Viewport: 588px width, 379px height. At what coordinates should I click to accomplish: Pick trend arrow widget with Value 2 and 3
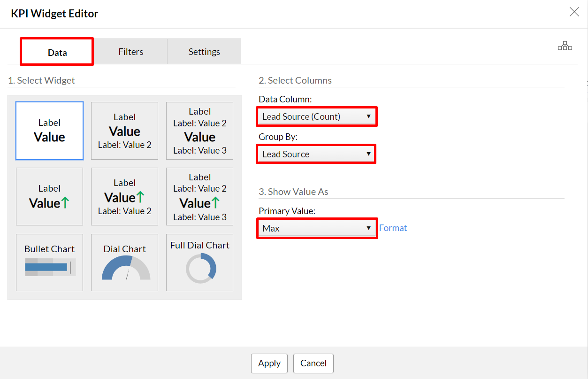[x=199, y=197]
